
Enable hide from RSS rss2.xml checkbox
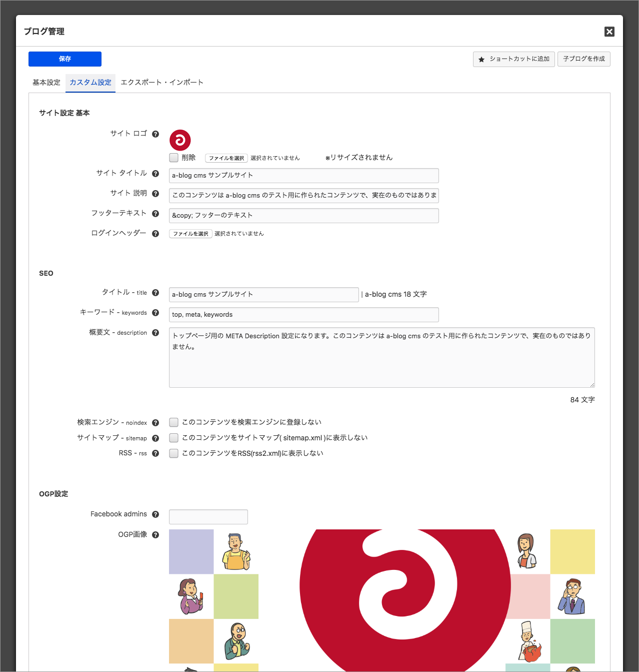coord(174,453)
